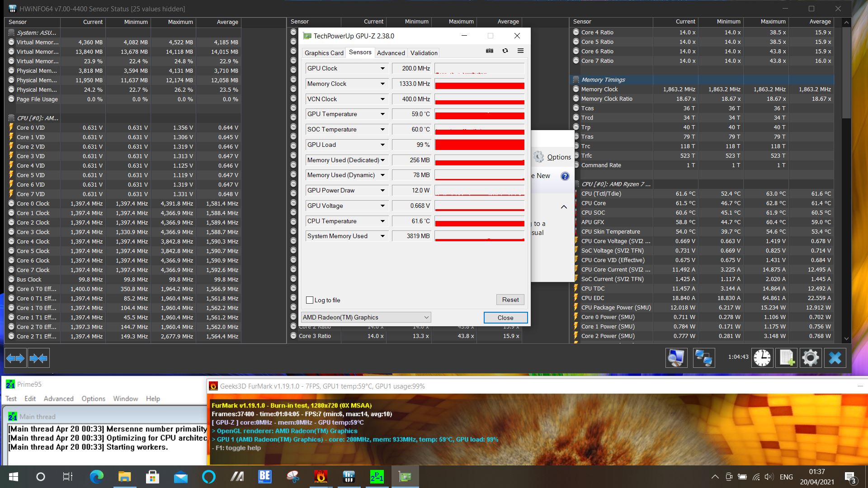This screenshot has width=868, height=488.
Task: Click HWiNFO log file add icon
Action: click(x=787, y=358)
